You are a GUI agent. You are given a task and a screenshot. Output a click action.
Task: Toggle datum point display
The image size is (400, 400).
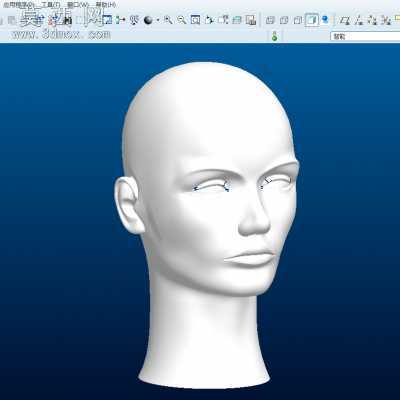tap(373, 21)
